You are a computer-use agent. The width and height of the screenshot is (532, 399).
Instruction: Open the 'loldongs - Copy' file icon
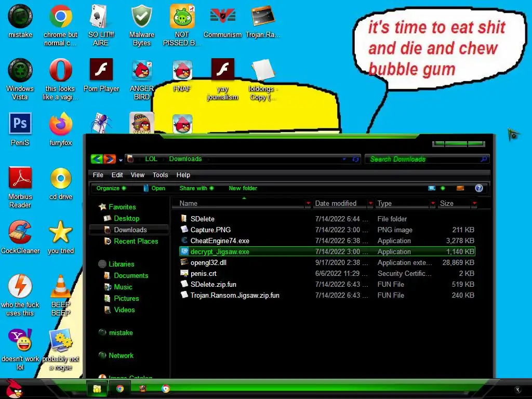tap(263, 79)
